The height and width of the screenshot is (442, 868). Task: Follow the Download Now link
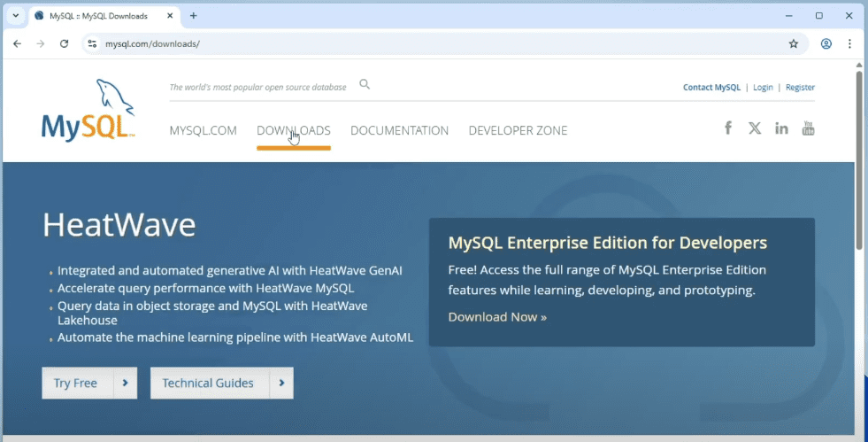click(x=497, y=317)
